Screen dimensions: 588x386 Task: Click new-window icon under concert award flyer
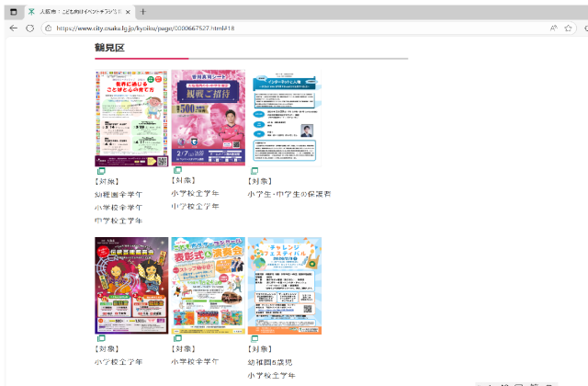pos(177,339)
